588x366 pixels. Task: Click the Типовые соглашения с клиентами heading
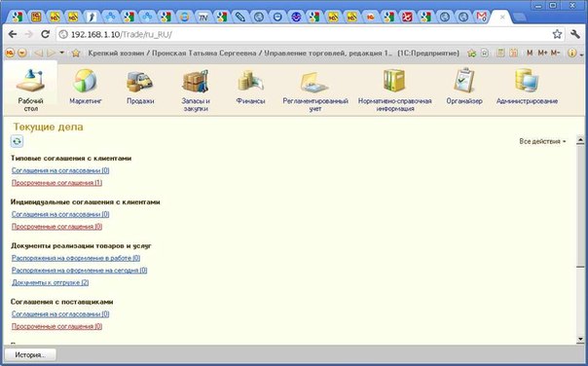coord(71,159)
